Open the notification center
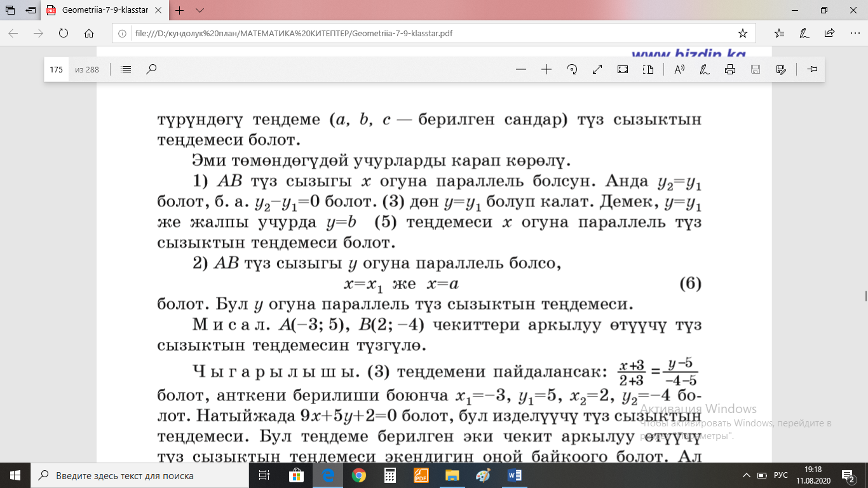 coord(848,475)
